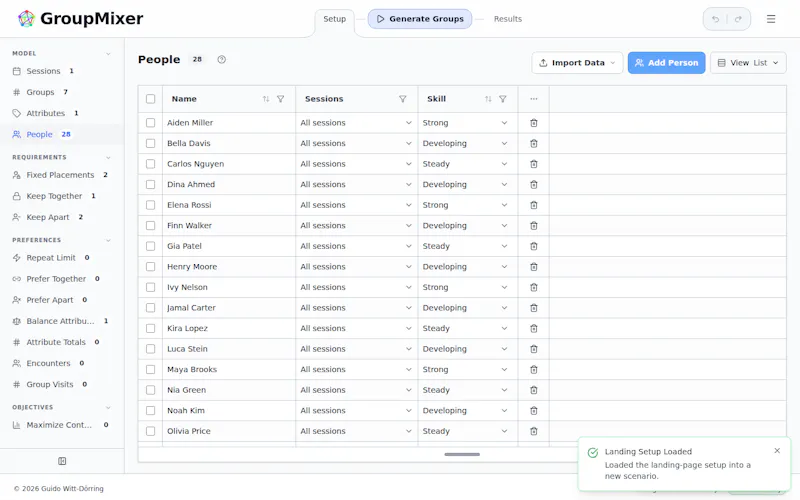800x500 pixels.
Task: Click the undo arrow icon
Action: click(716, 19)
